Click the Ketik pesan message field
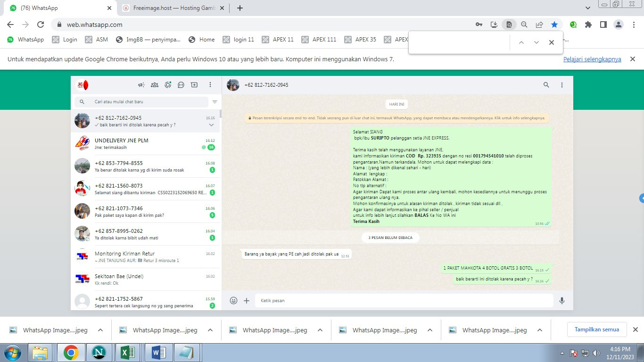The image size is (644, 362). 404,300
